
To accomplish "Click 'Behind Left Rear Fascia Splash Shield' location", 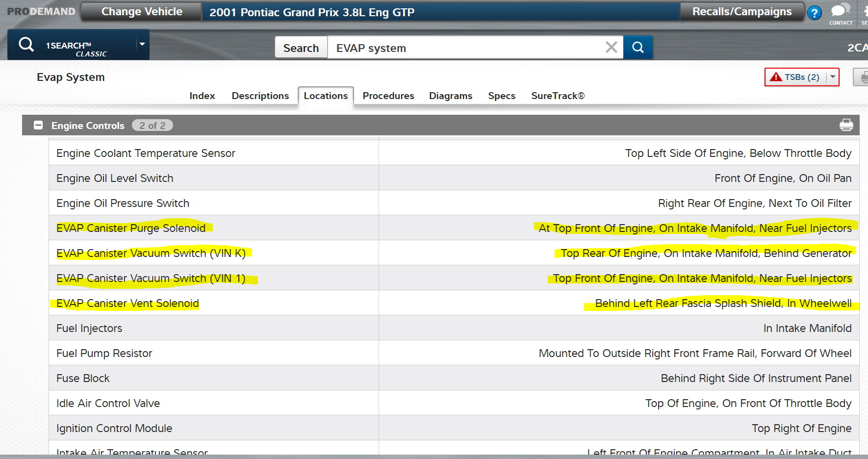I will click(x=723, y=303).
